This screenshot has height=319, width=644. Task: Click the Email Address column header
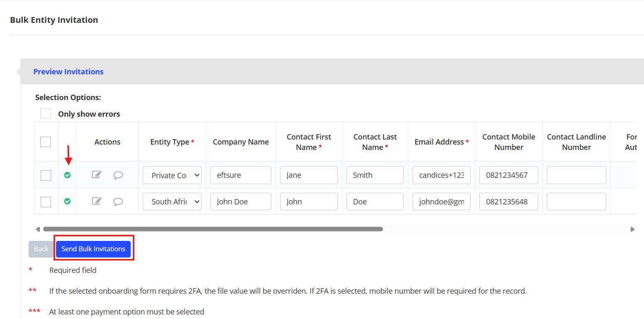441,142
